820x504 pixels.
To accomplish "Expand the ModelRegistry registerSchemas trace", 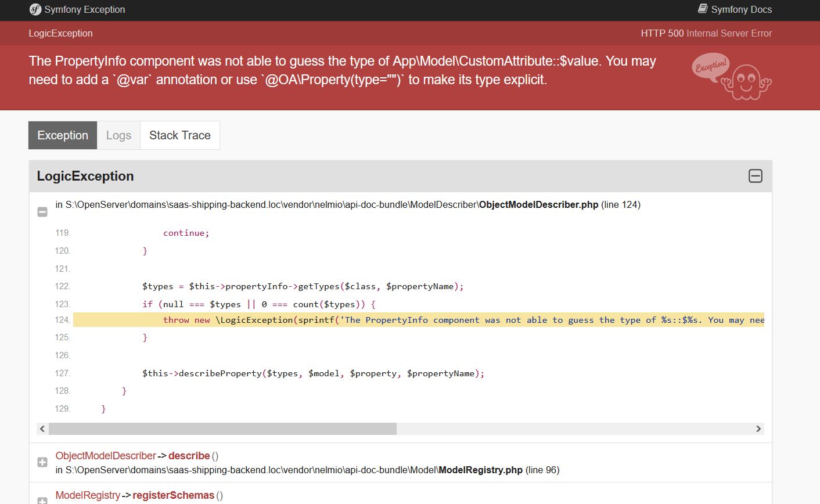I will 42,501.
